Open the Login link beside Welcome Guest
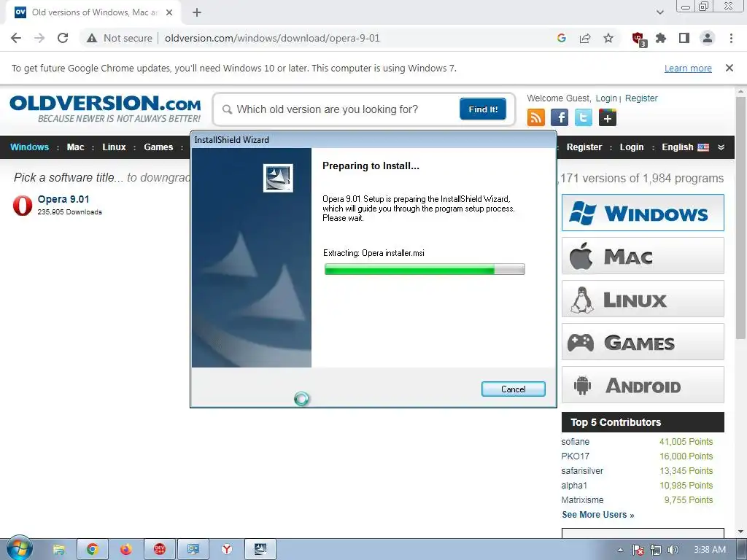This screenshot has width=747, height=560. [606, 98]
